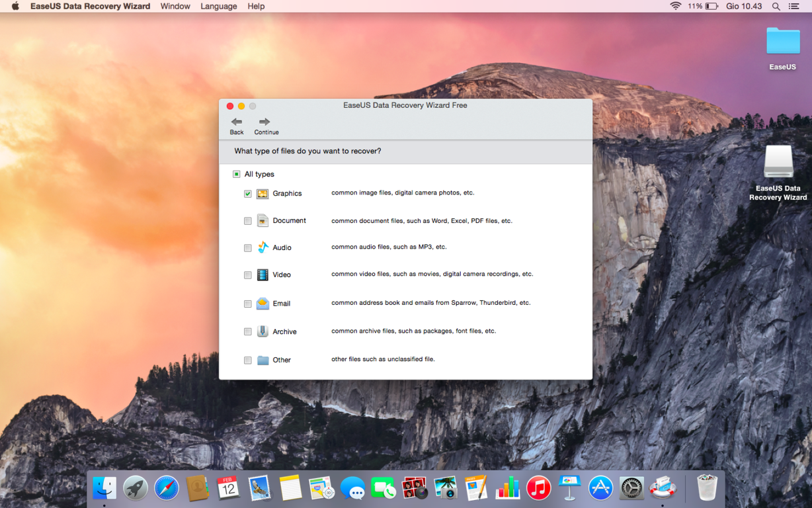This screenshot has width=812, height=508.
Task: Click the clock reading Gio 10.43
Action: point(745,6)
